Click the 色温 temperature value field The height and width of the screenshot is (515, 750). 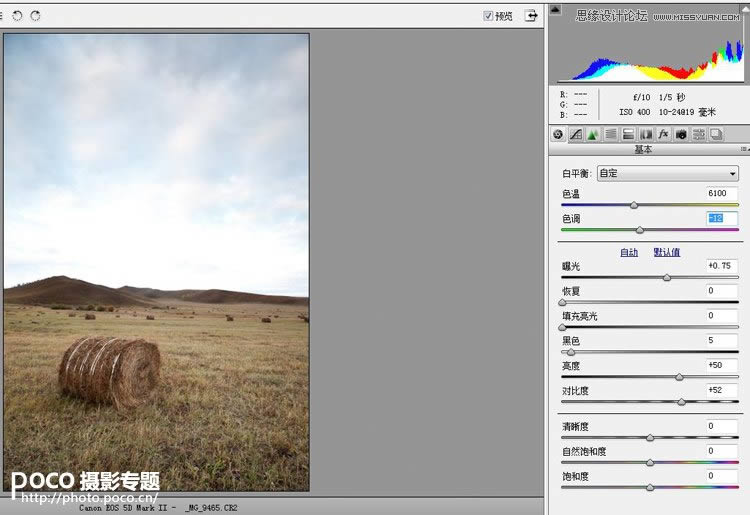coord(721,193)
